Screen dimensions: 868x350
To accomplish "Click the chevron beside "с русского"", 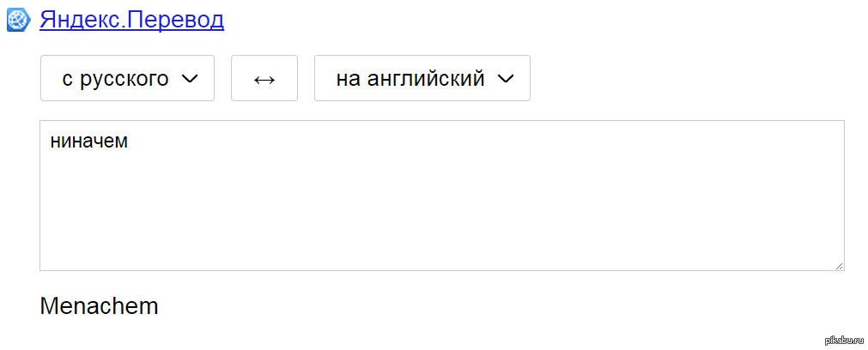I will (191, 79).
